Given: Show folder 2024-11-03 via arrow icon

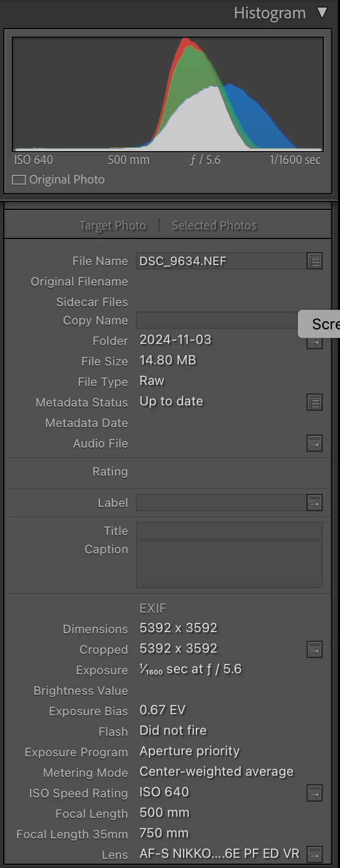Looking at the screenshot, I should click(315, 342).
